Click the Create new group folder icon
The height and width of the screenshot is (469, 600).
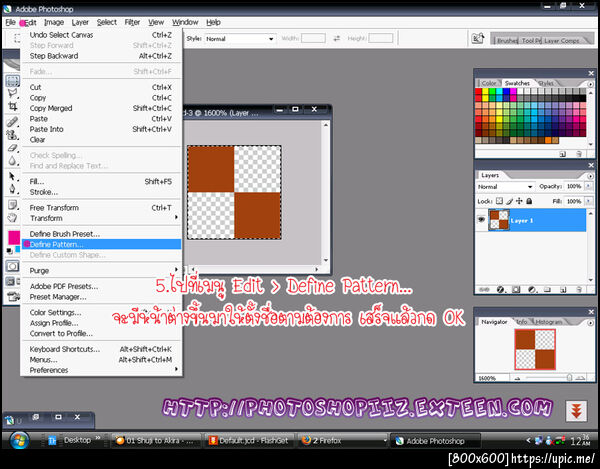pyautogui.click(x=547, y=290)
